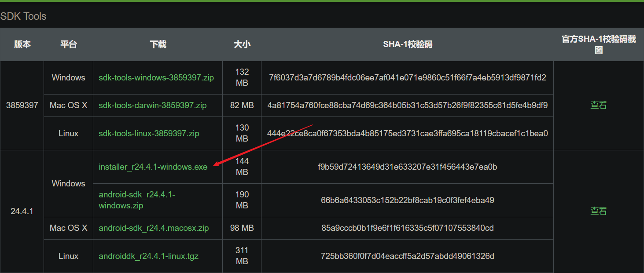The image size is (644, 273).
Task: Select the checksum beginning with 444e22ce
Action: tap(408, 133)
